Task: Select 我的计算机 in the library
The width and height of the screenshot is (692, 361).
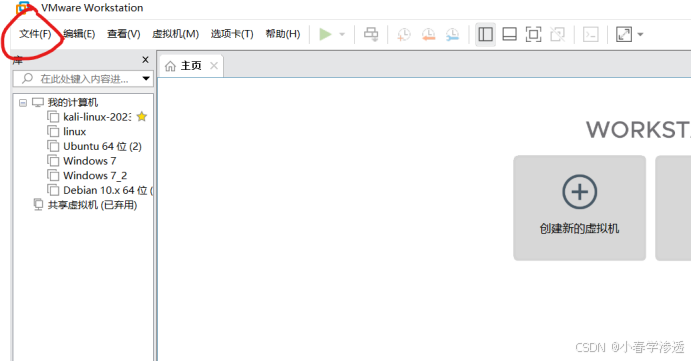Action: coord(72,102)
